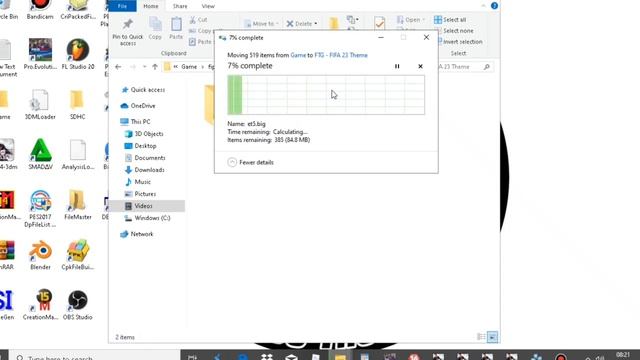Switch to the View ribbon tab
Screen dimensions: 640x360
(x=208, y=6)
